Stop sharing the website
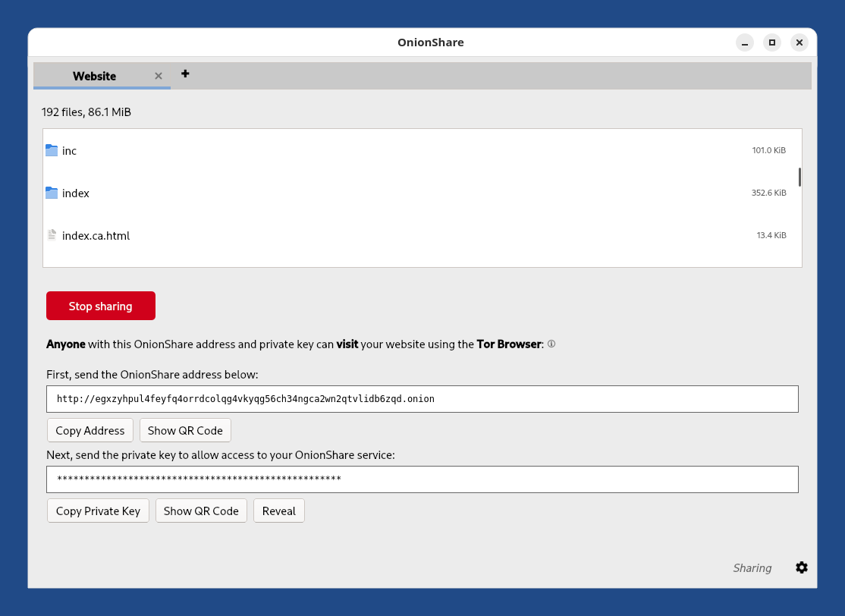The height and width of the screenshot is (616, 845). 101,306
